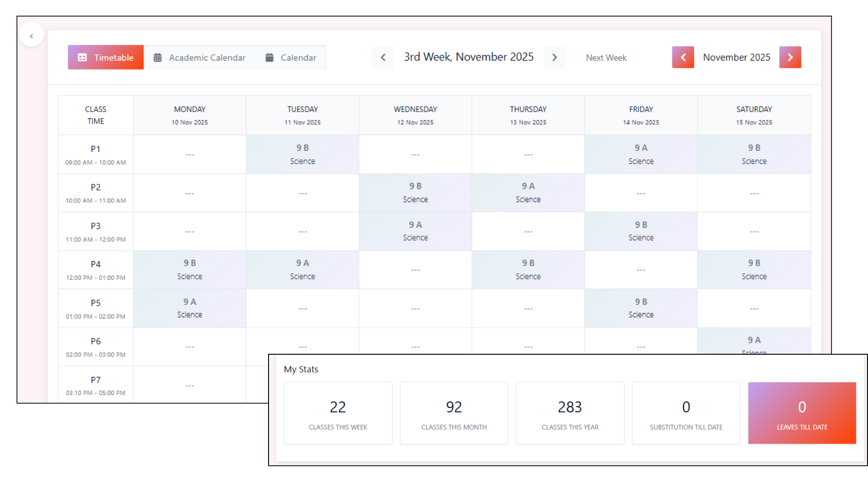Go to previous week arrow

(383, 57)
